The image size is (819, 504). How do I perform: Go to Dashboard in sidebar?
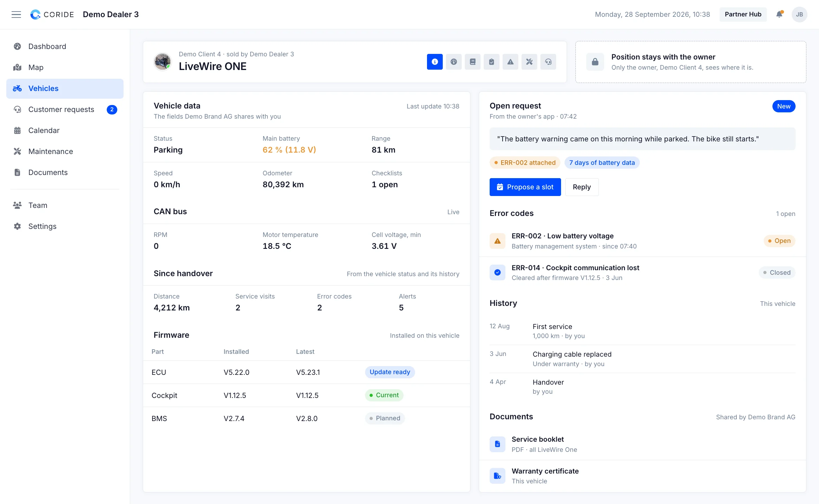point(65,47)
